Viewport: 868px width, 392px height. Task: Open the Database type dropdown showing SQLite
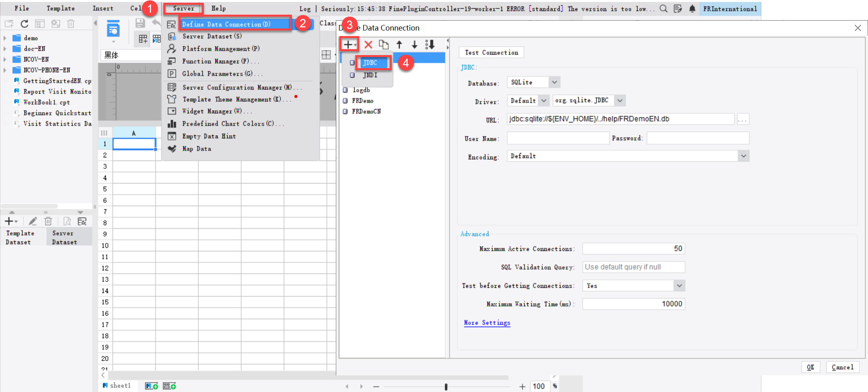pos(555,82)
